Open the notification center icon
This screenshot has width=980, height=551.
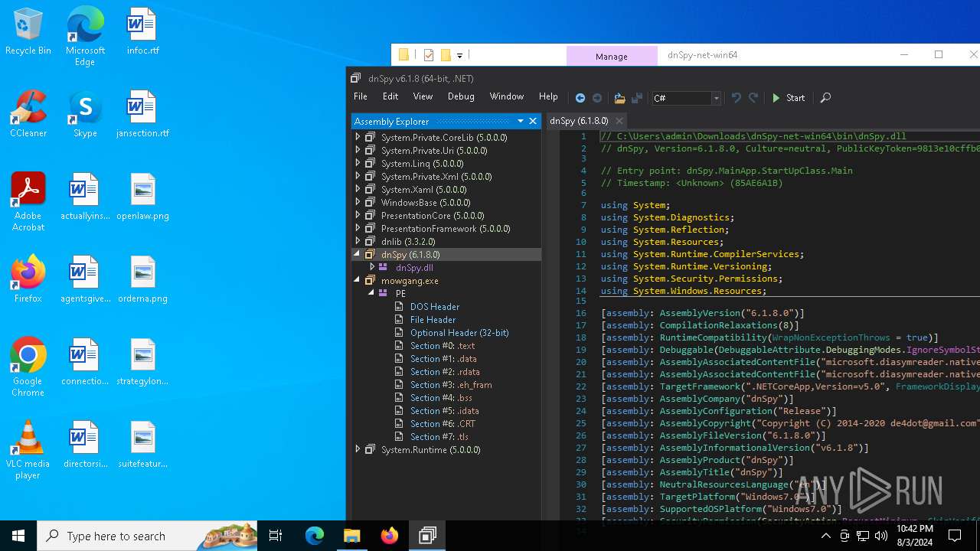coord(955,536)
